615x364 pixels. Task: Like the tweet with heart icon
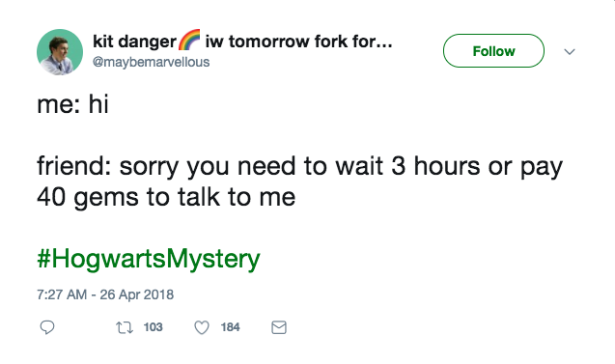[202, 327]
